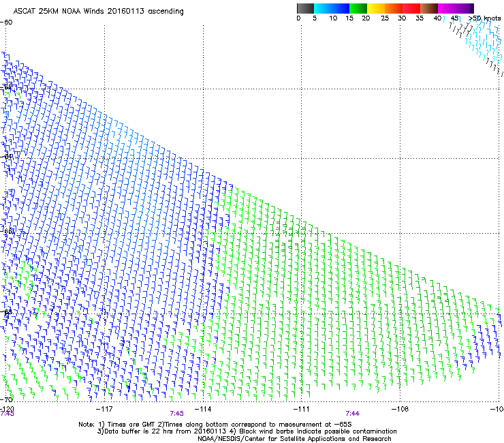Viewport: 504px width, 443px height.
Task: Click the 7:44 purple time label
Action: click(x=353, y=414)
